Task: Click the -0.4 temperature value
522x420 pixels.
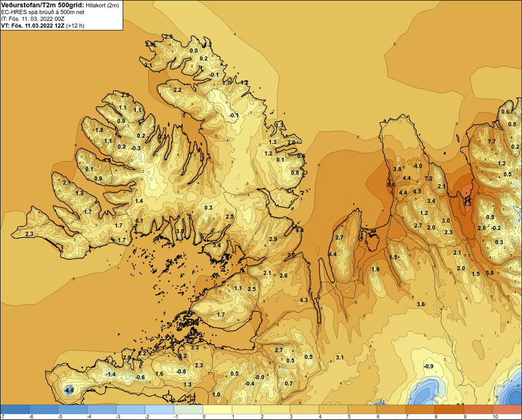Action: 250,383
